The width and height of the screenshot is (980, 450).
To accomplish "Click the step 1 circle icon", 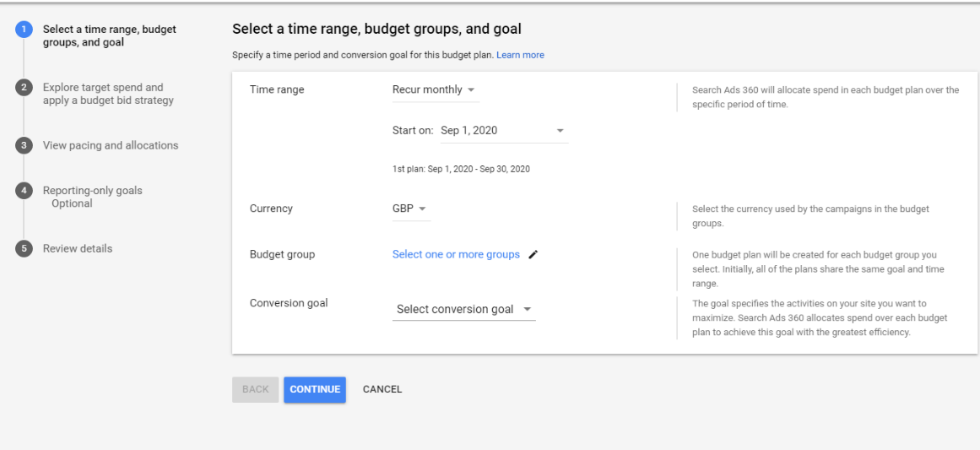I will click(24, 30).
